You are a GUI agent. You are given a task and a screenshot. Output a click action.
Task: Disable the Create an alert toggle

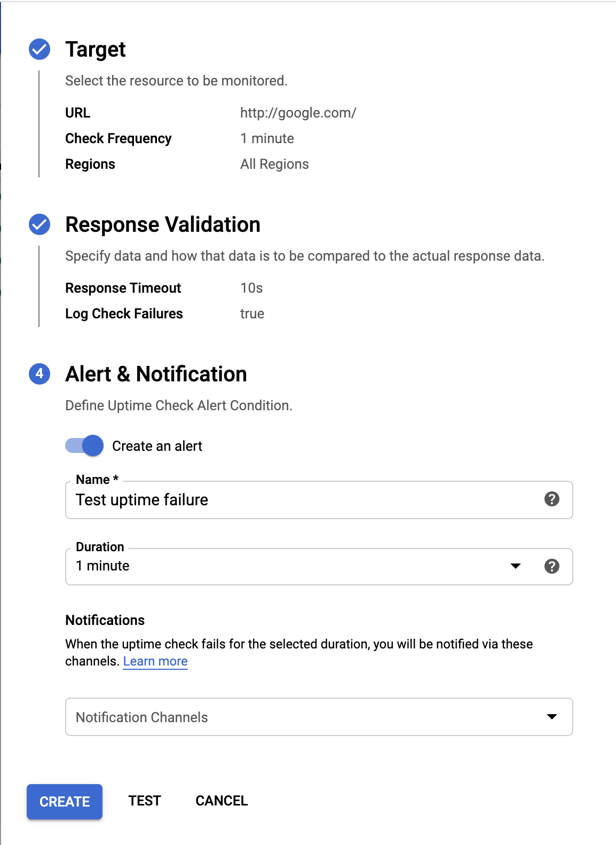point(85,445)
